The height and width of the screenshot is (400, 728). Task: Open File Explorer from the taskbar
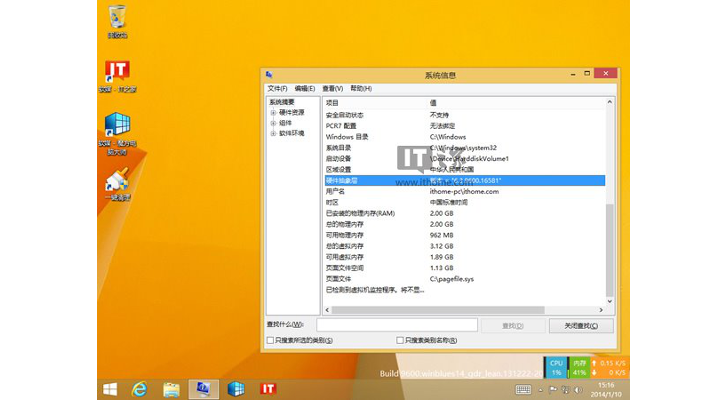tap(171, 388)
